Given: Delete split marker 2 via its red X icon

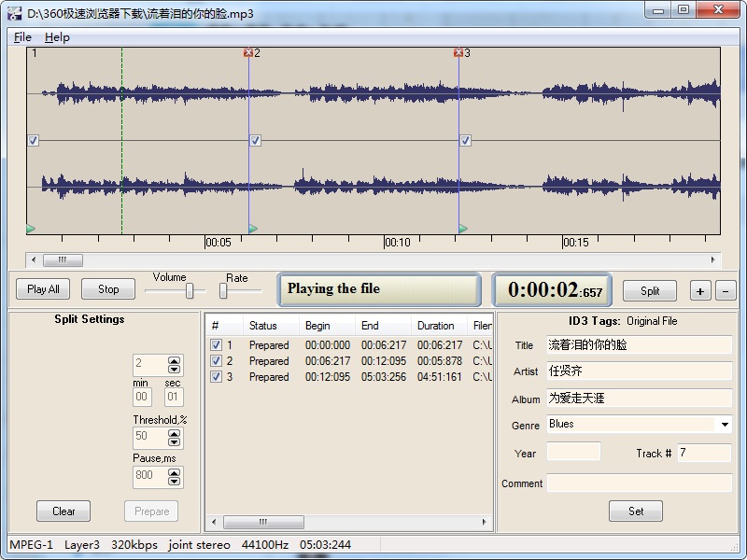Looking at the screenshot, I should [248, 53].
